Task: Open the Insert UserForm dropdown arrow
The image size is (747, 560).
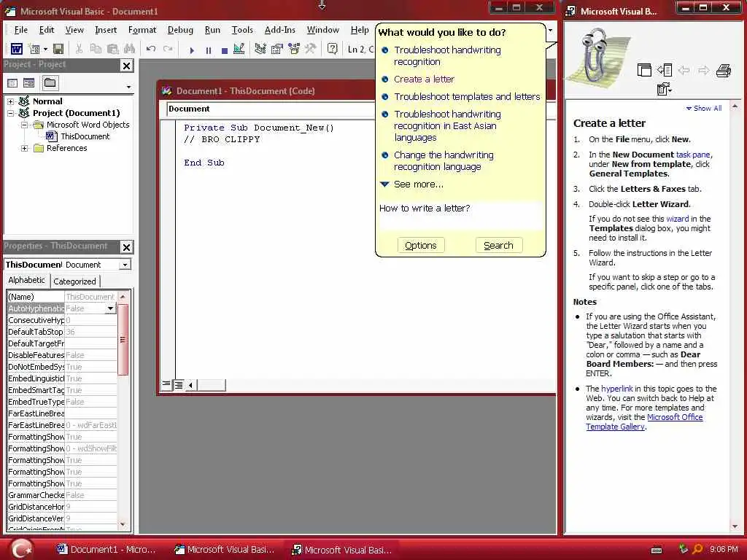Action: click(45, 49)
